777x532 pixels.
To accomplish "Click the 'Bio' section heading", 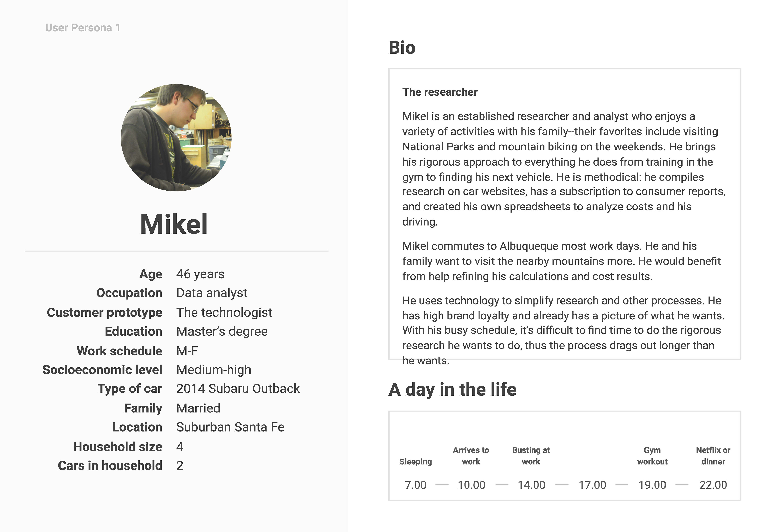I will (x=401, y=48).
